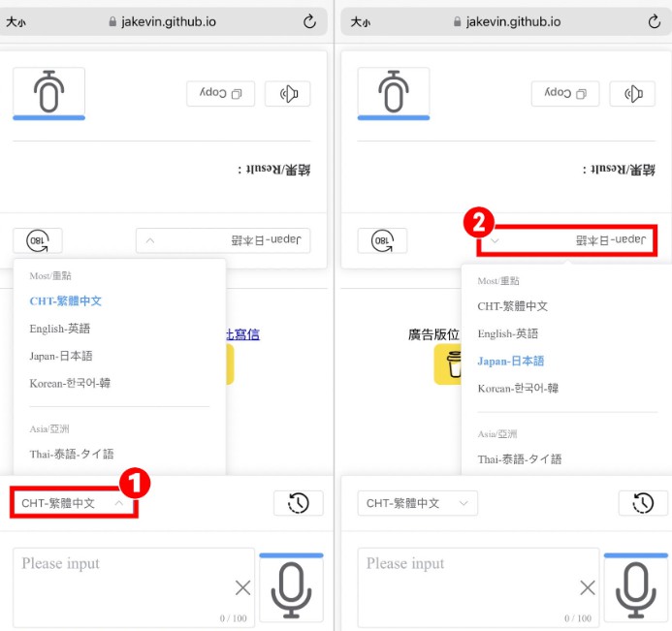Click the upside-down Copy button in left screen
672x631 pixels.
pos(221,93)
